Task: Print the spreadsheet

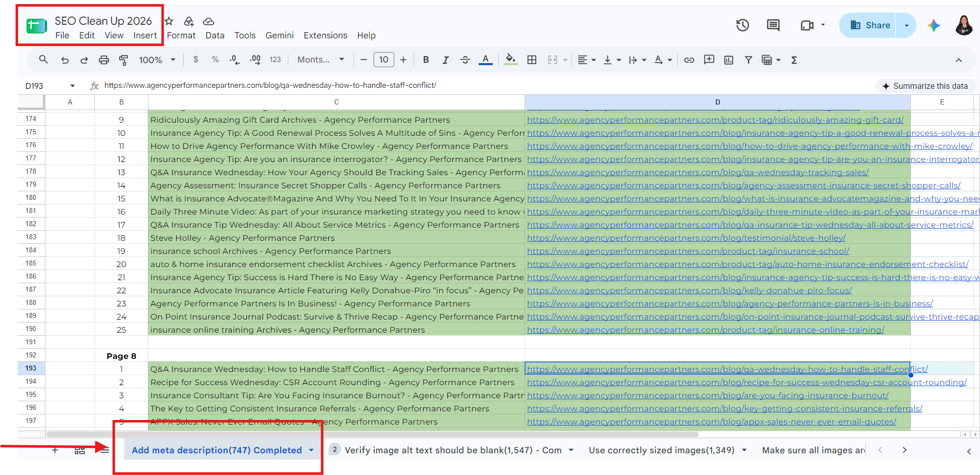Action: point(104,60)
